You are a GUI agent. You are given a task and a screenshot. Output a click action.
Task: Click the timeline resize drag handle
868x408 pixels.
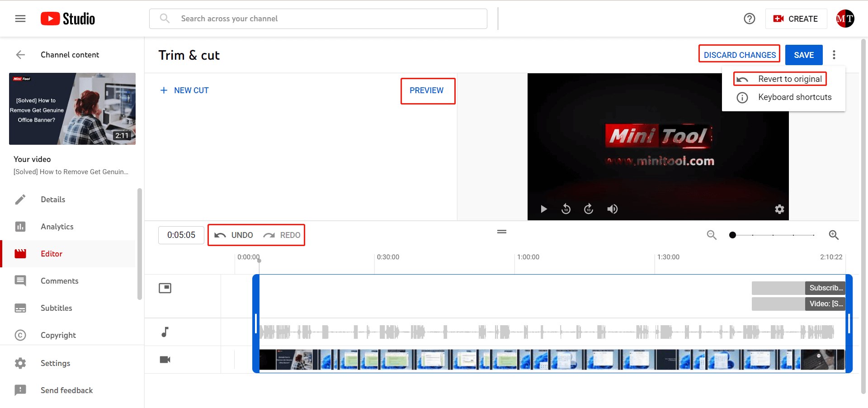coord(502,232)
